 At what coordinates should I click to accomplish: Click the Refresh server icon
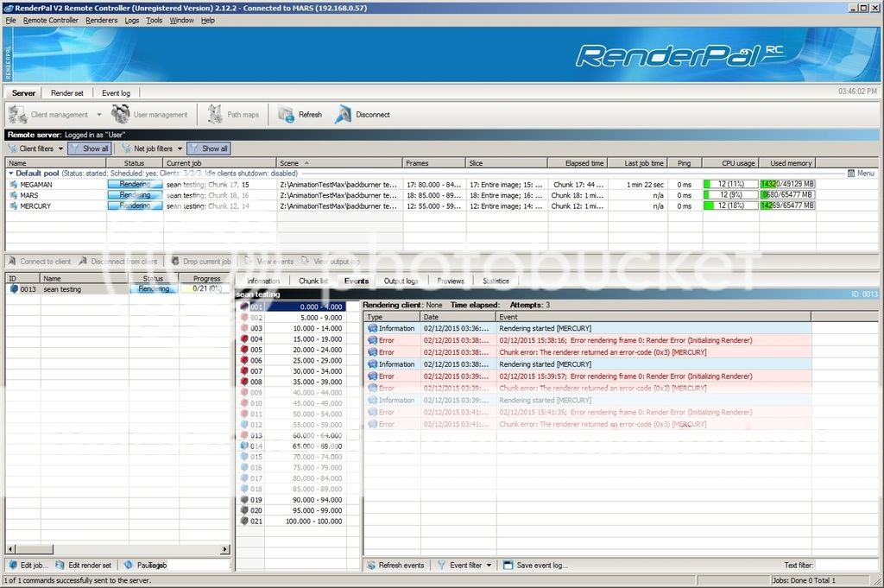[286, 115]
